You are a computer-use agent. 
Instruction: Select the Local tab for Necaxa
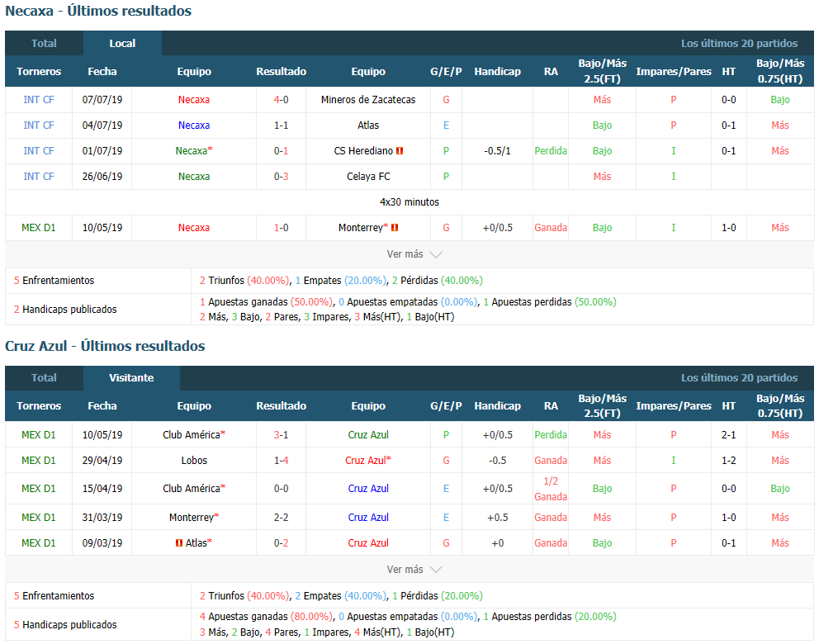(x=122, y=44)
